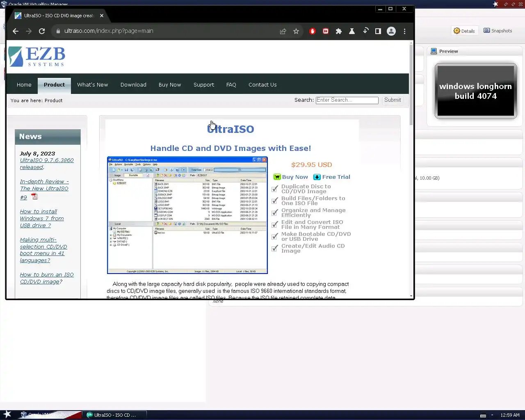Image resolution: width=525 pixels, height=420 pixels.
Task: Click the windows longhorn build 4074 preview thumbnail
Action: coord(476,91)
